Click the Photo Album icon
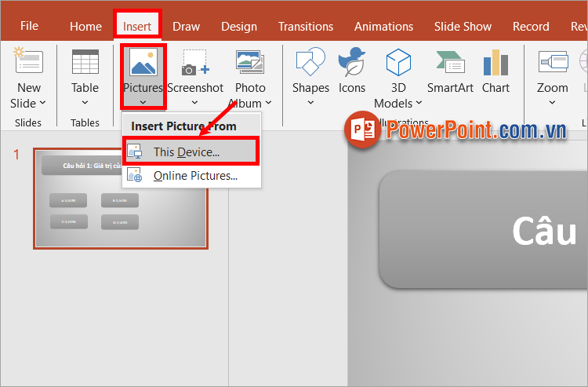This screenshot has height=387, width=588. 250,62
